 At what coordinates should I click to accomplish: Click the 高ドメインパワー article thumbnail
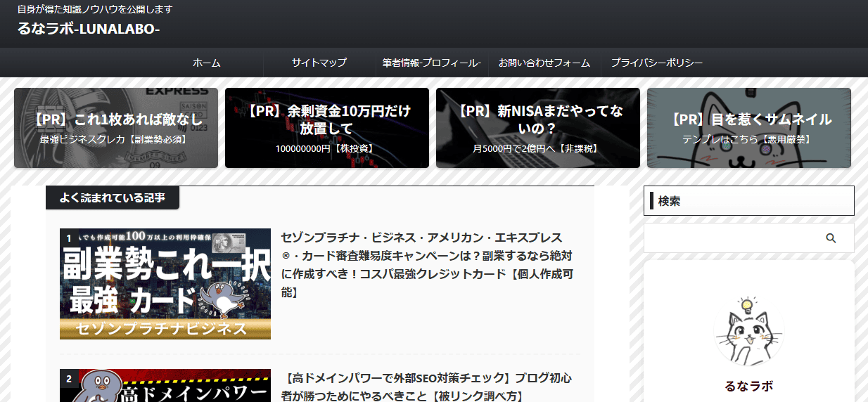pos(165,386)
